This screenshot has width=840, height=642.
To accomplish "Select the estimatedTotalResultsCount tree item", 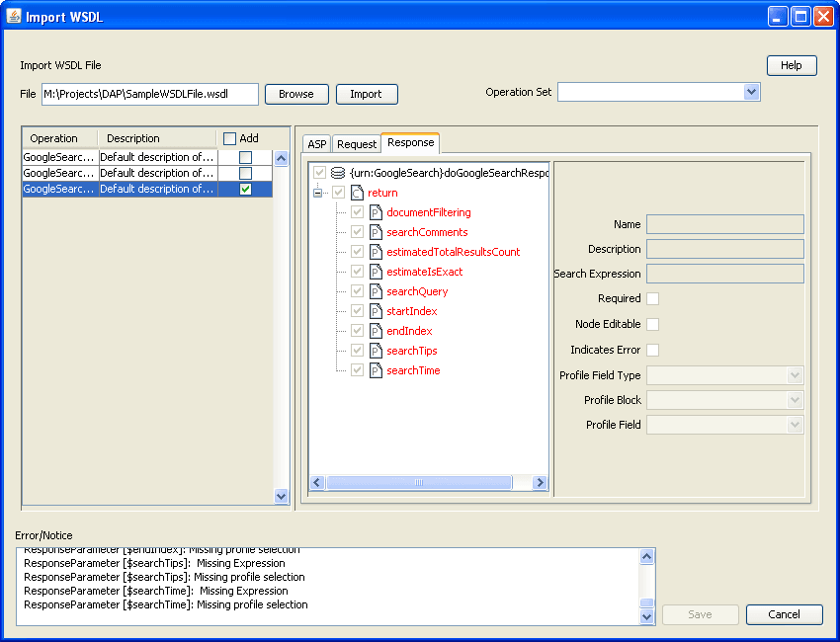I will point(454,252).
